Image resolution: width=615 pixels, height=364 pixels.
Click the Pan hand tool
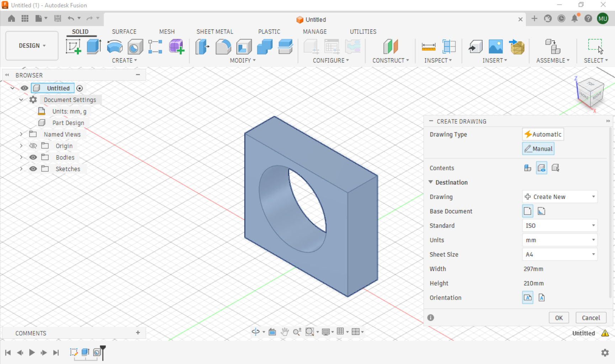click(x=285, y=332)
